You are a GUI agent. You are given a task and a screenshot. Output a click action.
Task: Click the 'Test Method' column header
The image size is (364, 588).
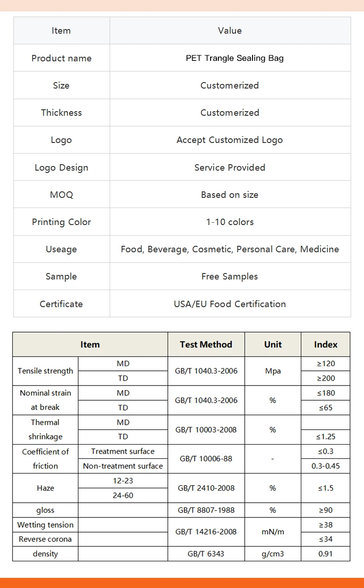coord(206,344)
